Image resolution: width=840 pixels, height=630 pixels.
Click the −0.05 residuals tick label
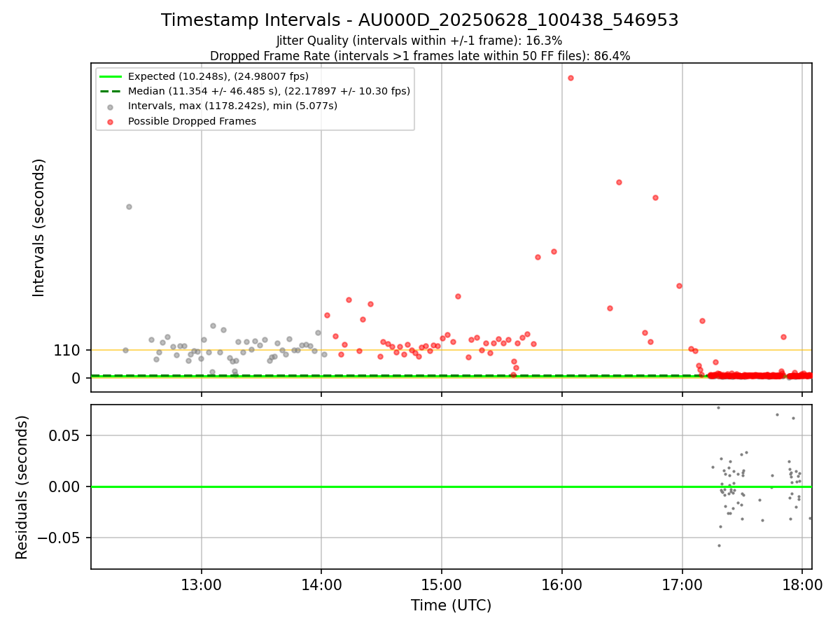tap(60, 538)
